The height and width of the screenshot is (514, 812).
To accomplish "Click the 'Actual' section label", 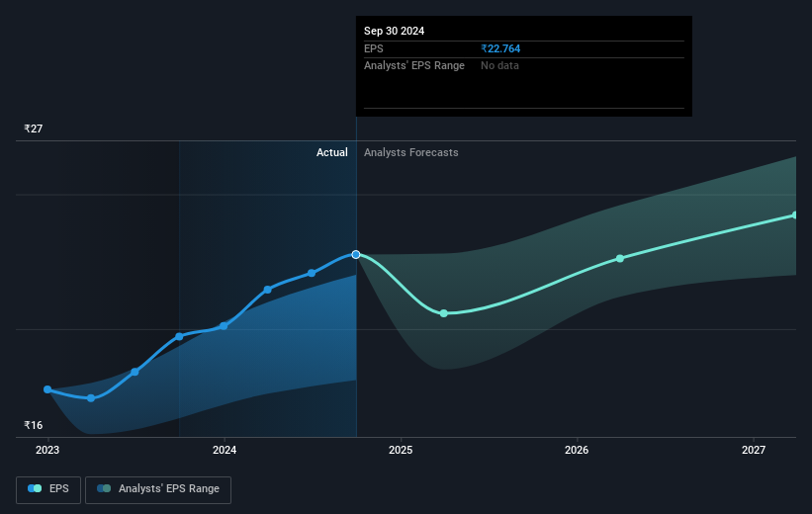I will pos(332,152).
